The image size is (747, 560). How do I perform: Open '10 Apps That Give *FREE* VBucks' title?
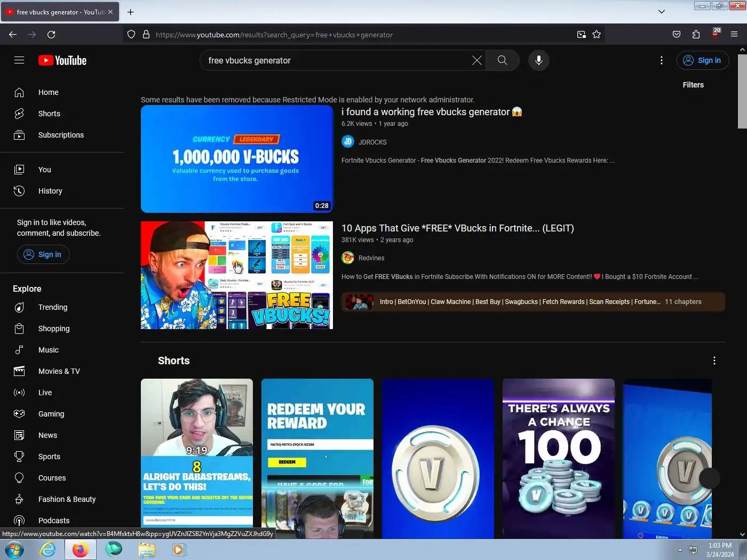(458, 228)
